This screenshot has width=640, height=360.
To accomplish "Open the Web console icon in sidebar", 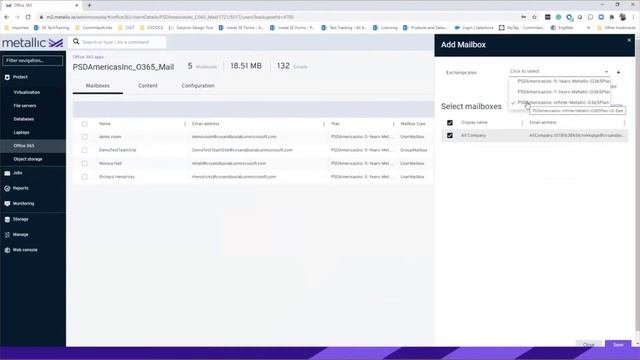I will pyautogui.click(x=7, y=250).
